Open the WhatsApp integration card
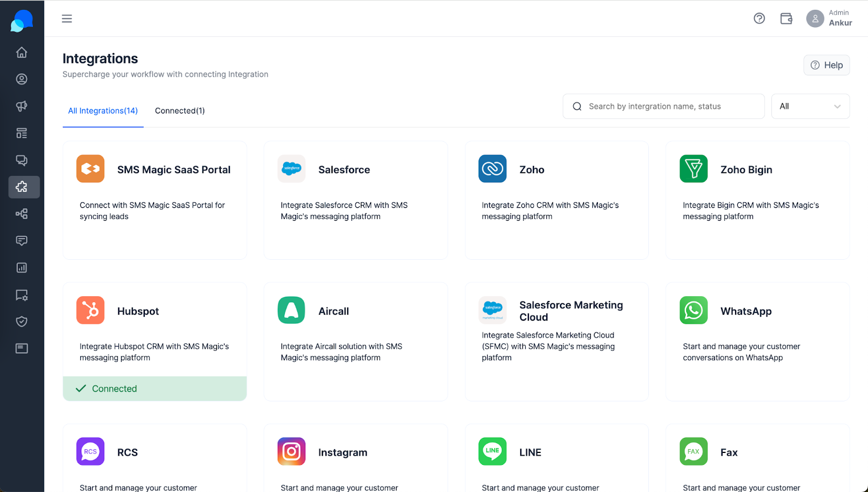The width and height of the screenshot is (868, 492). (757, 342)
